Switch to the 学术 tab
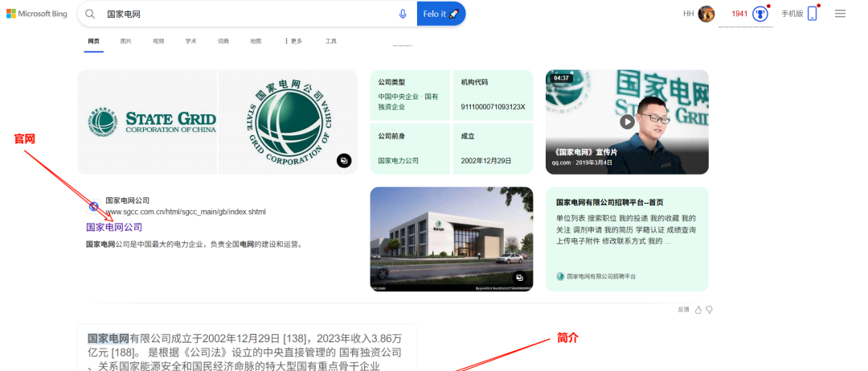Viewport: 868px width, 371px height. (191, 41)
